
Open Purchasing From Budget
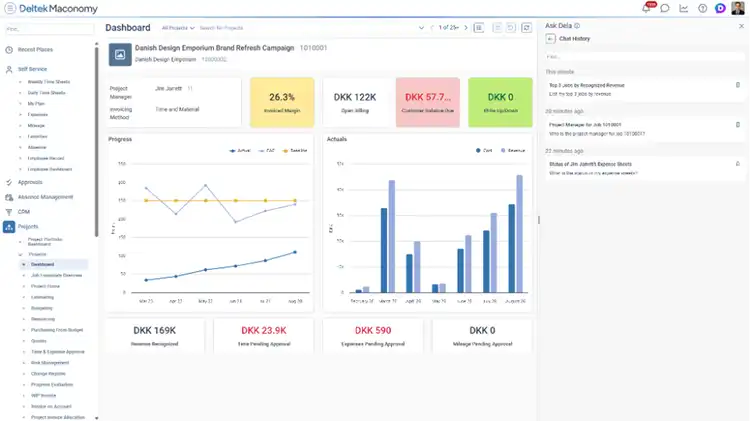coord(57,330)
